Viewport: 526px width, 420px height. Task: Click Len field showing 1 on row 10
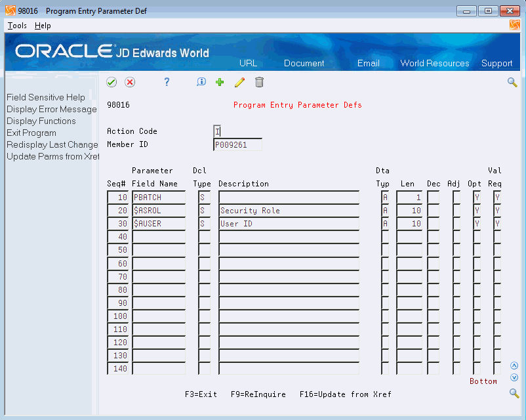(409, 198)
